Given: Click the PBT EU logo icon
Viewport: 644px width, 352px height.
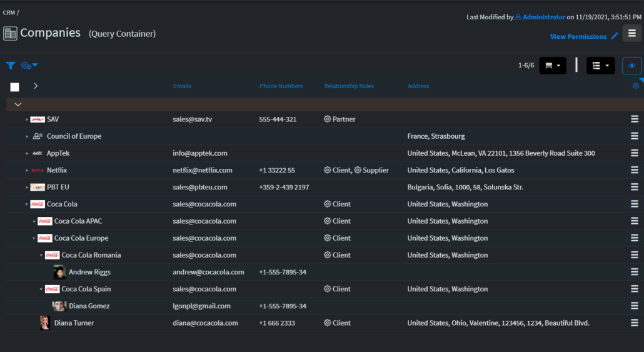Looking at the screenshot, I should [38, 188].
